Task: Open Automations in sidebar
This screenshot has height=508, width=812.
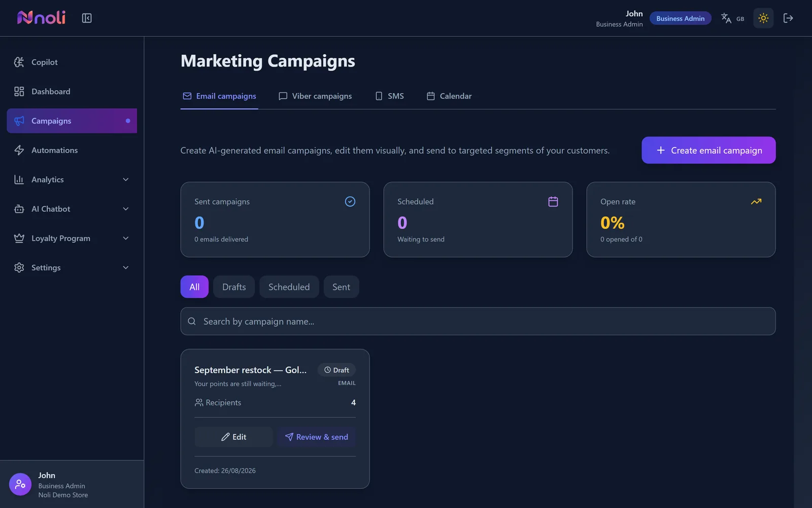Action: point(72,150)
